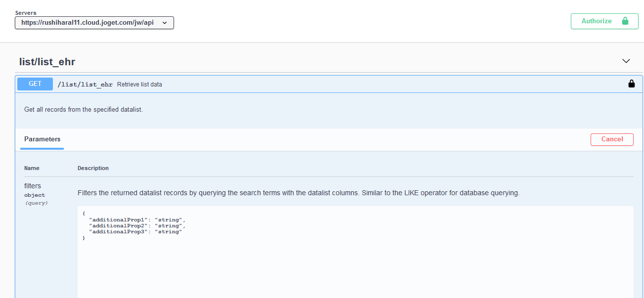This screenshot has width=644, height=298.
Task: Click the filters parameter name
Action: (x=33, y=186)
